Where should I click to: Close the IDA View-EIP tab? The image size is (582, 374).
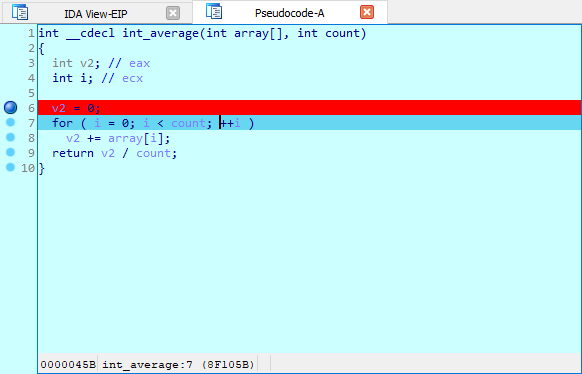coord(173,13)
